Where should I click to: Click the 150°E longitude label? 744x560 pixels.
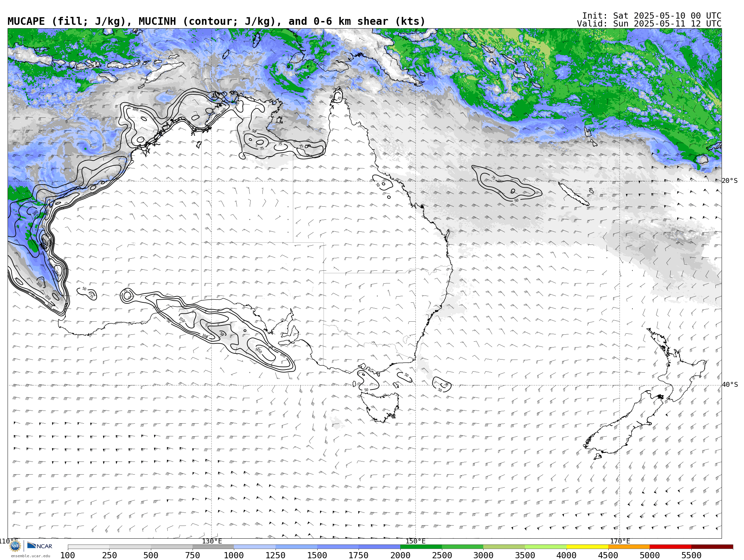(416, 541)
